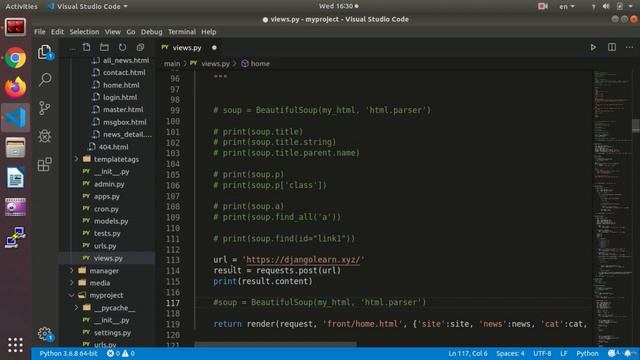640x360 pixels.
Task: Open the Explorer view in activity bar
Action: coord(45,52)
